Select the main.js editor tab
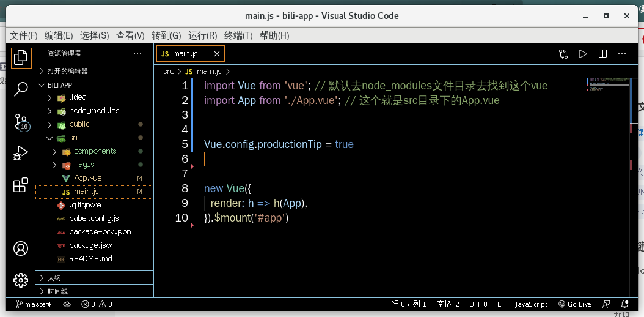Image resolution: width=644 pixels, height=317 pixels. 190,54
